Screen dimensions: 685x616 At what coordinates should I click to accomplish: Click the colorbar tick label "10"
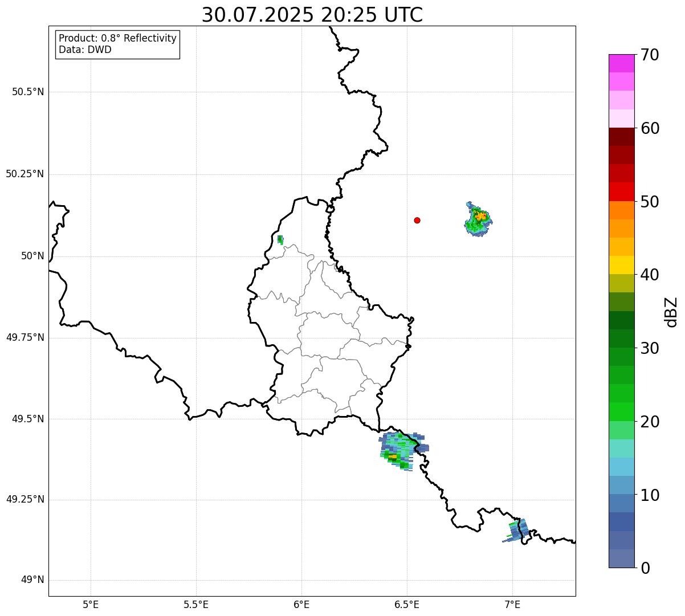[x=650, y=495]
